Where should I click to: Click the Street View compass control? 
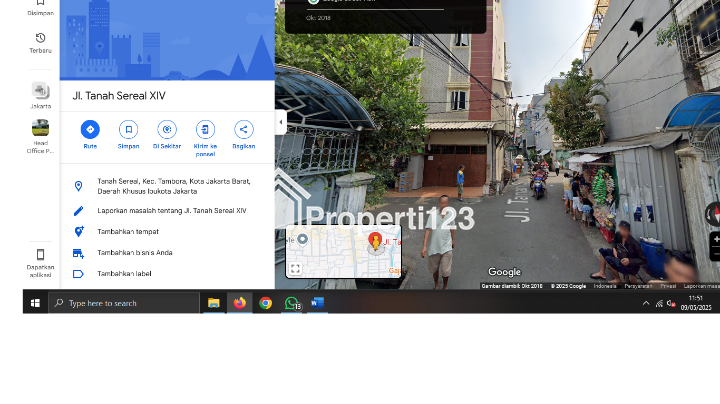[x=714, y=214]
